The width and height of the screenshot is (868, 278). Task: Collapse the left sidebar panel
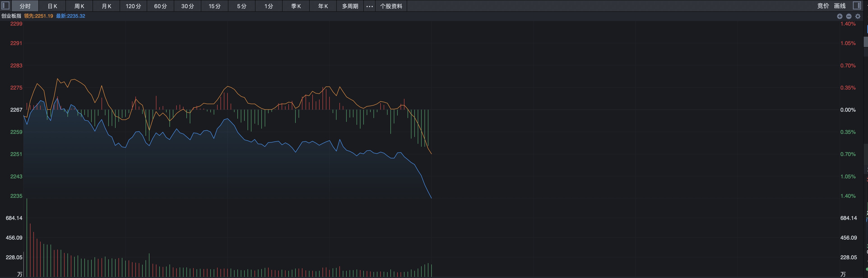click(x=5, y=6)
